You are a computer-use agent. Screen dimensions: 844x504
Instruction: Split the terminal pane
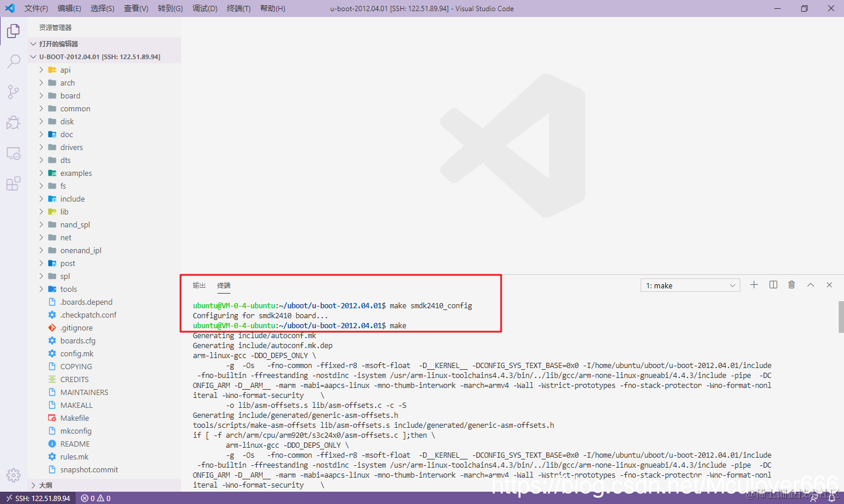pos(773,285)
